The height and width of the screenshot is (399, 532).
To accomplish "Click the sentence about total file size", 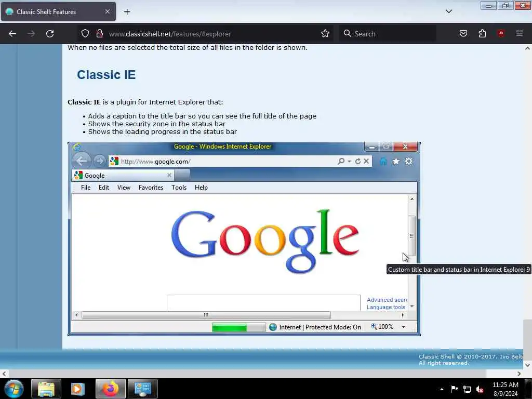I will point(188,47).
